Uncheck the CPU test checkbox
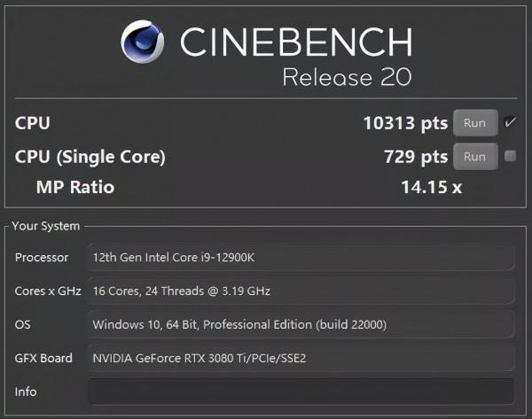Screen dimensions: 532x419 click(510, 123)
